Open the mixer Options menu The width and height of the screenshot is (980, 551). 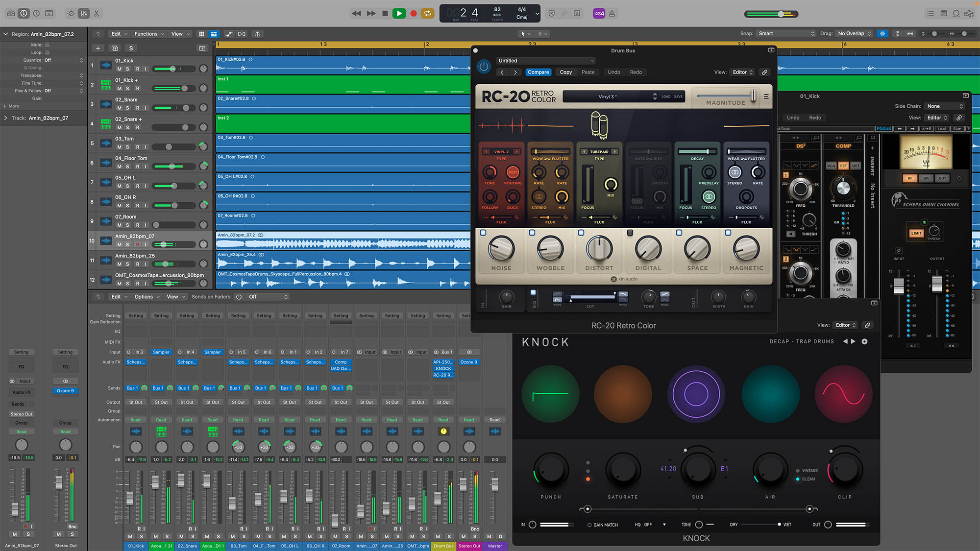[147, 297]
